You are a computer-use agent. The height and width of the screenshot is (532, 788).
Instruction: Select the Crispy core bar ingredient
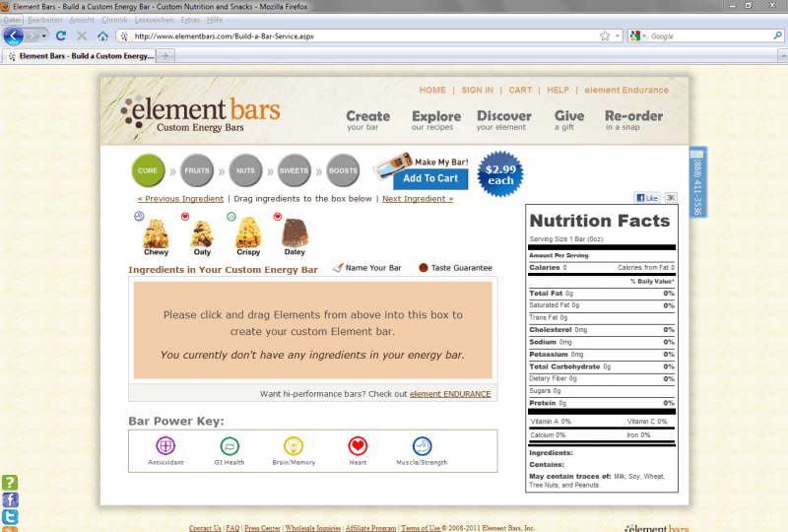point(248,237)
